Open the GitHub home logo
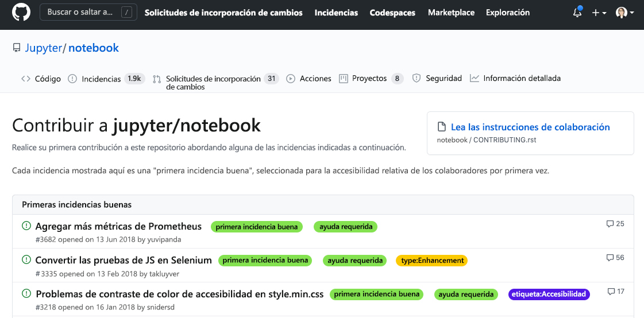 tap(21, 12)
